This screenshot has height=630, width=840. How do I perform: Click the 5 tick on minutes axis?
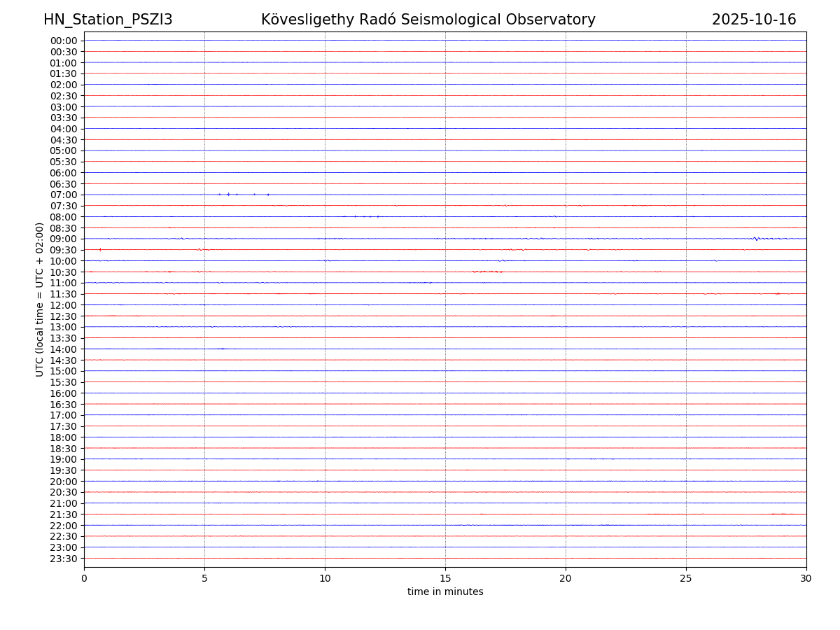[204, 578]
